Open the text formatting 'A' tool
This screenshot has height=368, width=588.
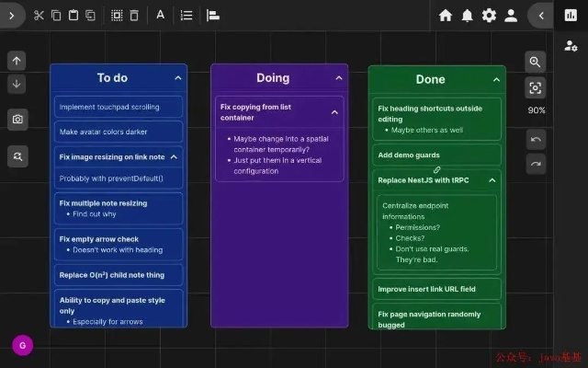(x=160, y=15)
